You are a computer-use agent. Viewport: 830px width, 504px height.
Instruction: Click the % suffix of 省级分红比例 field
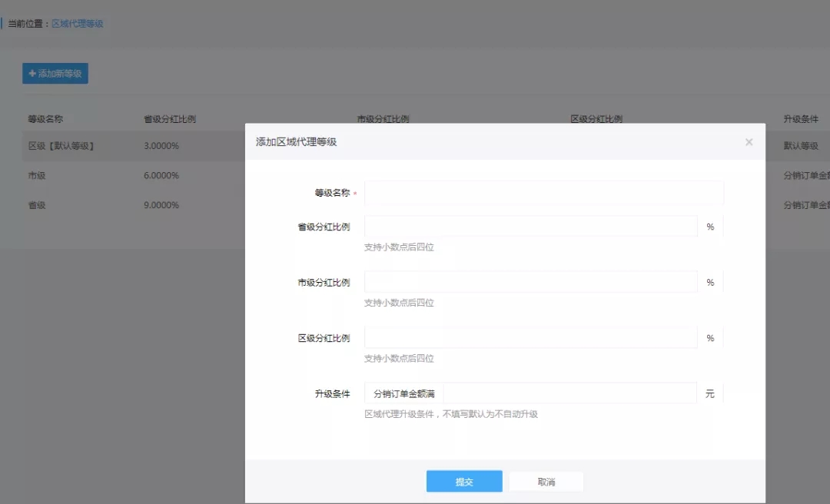pyautogui.click(x=710, y=227)
